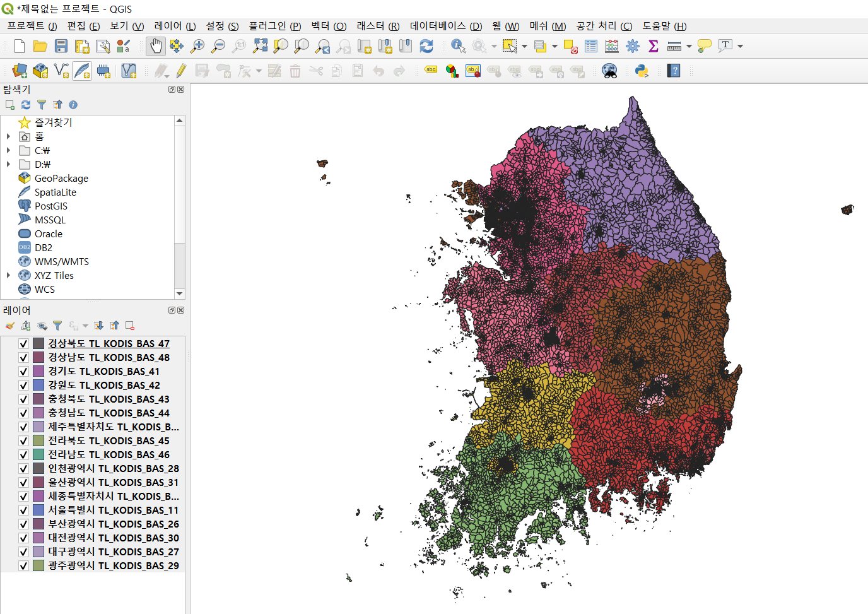Show the Statistical Summary panel
868x614 pixels.
click(x=654, y=45)
